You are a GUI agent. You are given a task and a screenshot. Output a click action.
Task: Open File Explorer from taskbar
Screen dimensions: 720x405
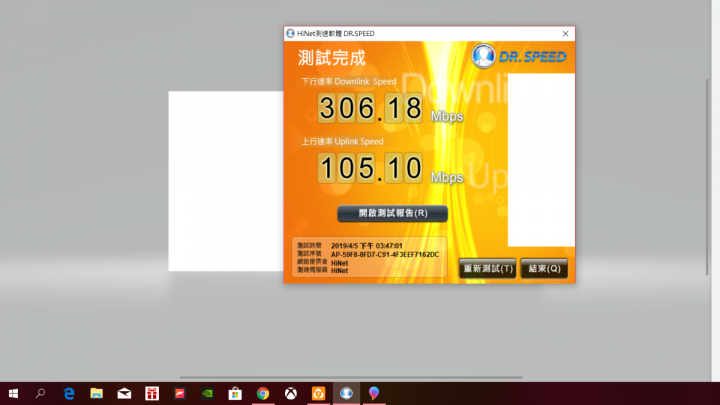click(x=96, y=394)
